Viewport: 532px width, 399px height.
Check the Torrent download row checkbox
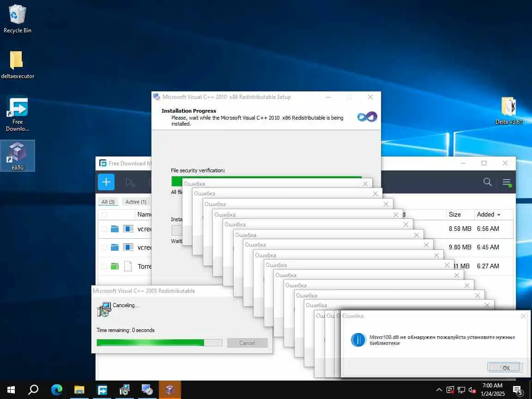[x=104, y=266]
